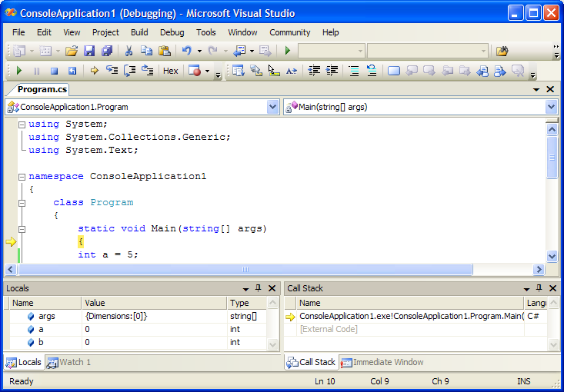Click the Increase Line Indent icon

(x=332, y=71)
